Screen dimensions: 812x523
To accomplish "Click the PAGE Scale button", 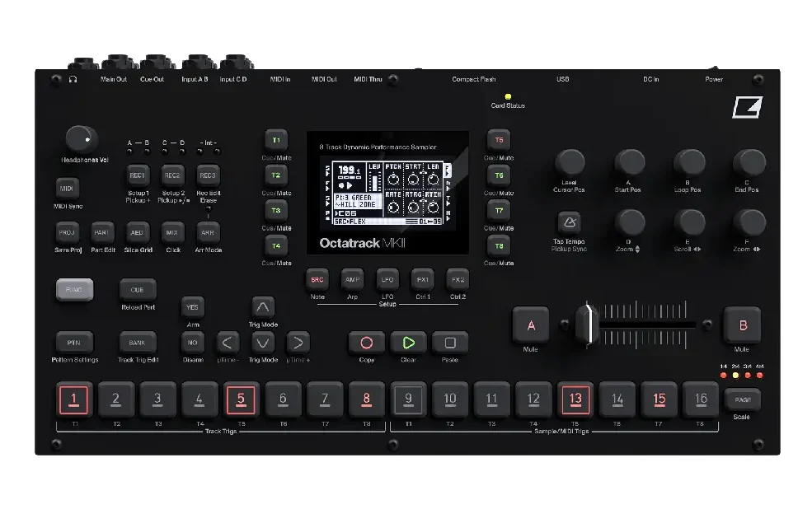I will pos(743,400).
